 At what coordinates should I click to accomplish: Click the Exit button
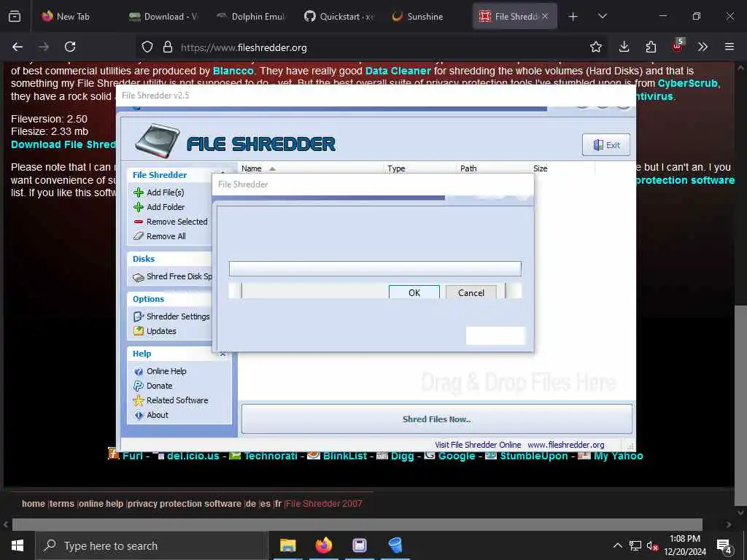tap(606, 145)
